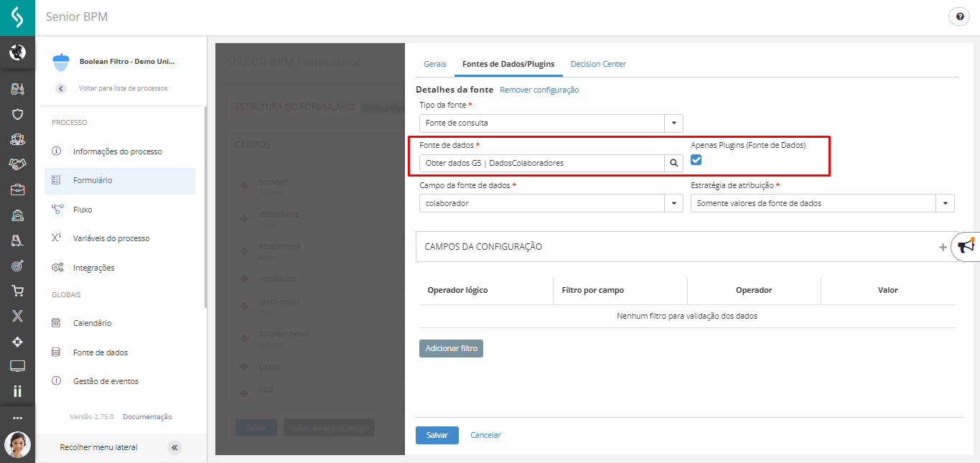Open the user avatar profile
Image resolution: width=980 pixels, height=463 pixels.
pyautogui.click(x=17, y=444)
